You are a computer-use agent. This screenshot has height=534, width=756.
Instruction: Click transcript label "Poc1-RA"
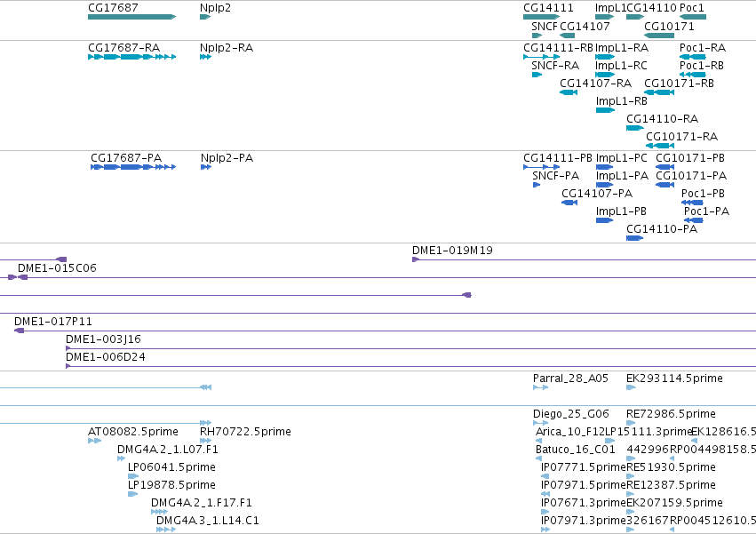point(703,48)
